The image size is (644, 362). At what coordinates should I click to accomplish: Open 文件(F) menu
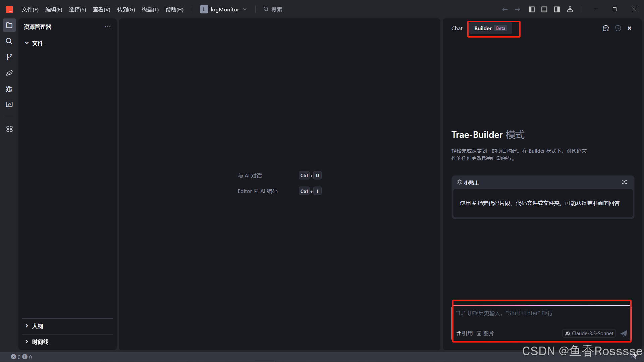click(30, 9)
